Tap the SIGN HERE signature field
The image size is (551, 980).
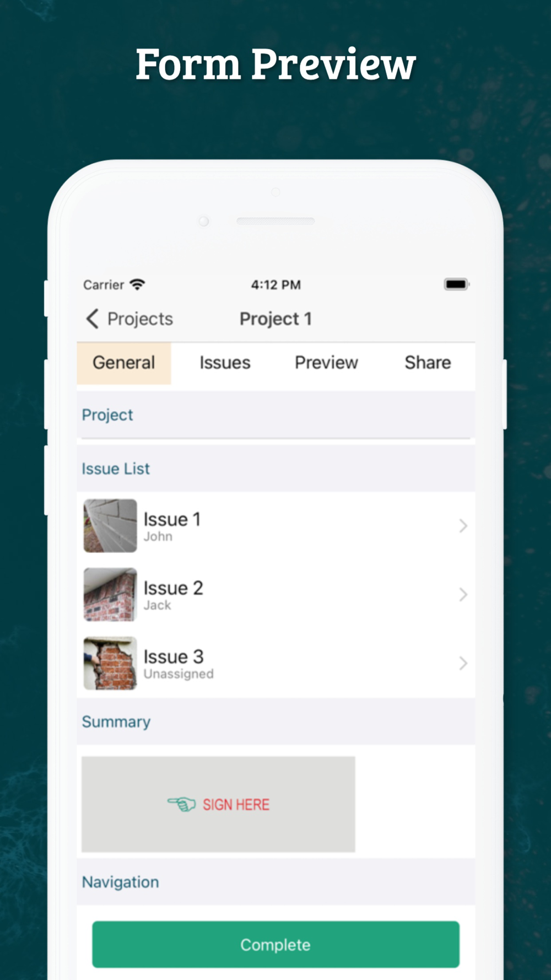coord(218,804)
